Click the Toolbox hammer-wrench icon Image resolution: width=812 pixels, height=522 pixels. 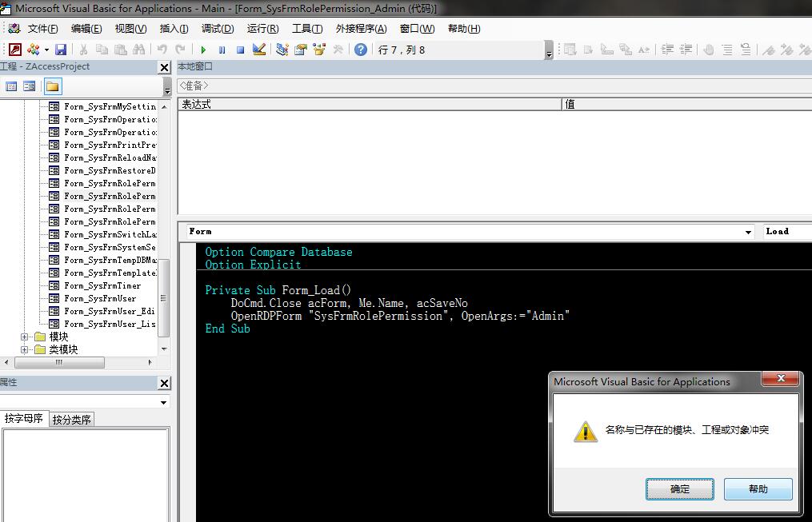tap(338, 50)
